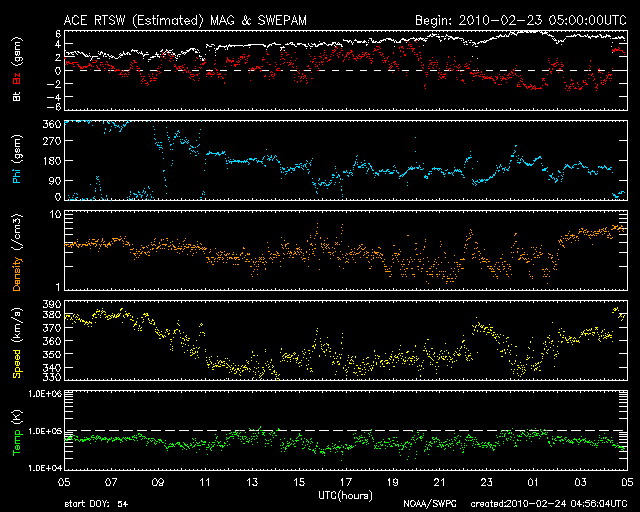640x512 pixels.
Task: Click the '330' tick on Speed axis
Action: 52,376
